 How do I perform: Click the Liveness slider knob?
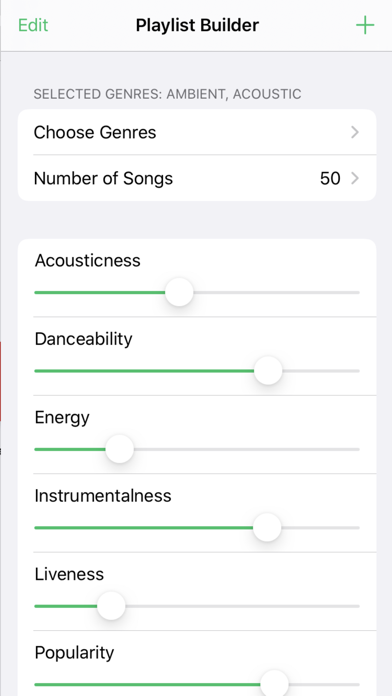click(111, 606)
